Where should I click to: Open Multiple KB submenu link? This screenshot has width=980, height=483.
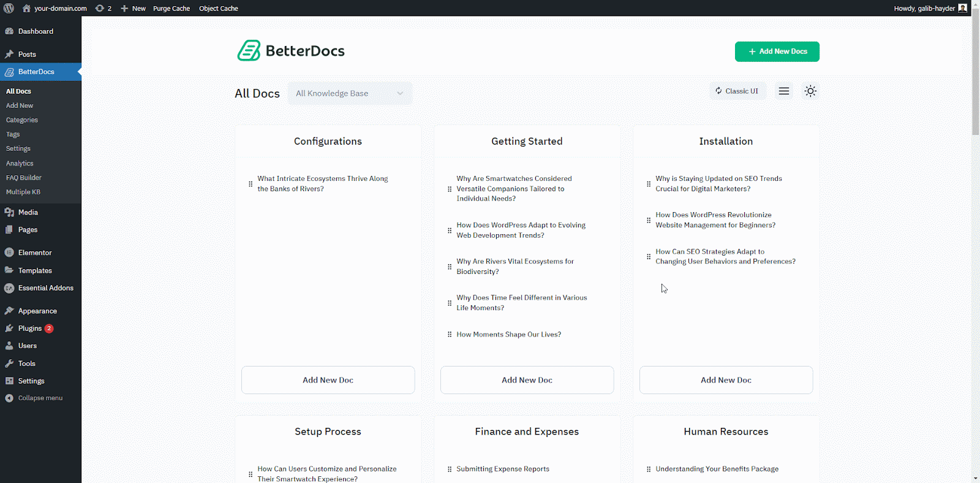23,192
